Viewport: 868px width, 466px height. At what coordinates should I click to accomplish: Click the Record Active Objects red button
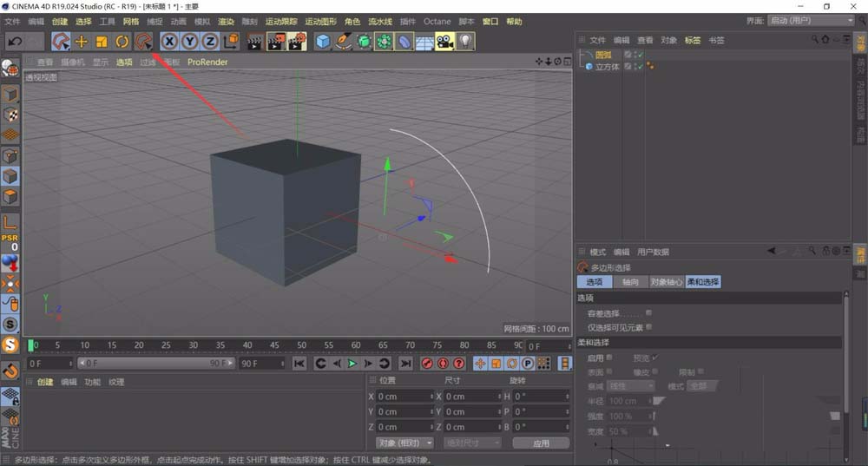426,364
